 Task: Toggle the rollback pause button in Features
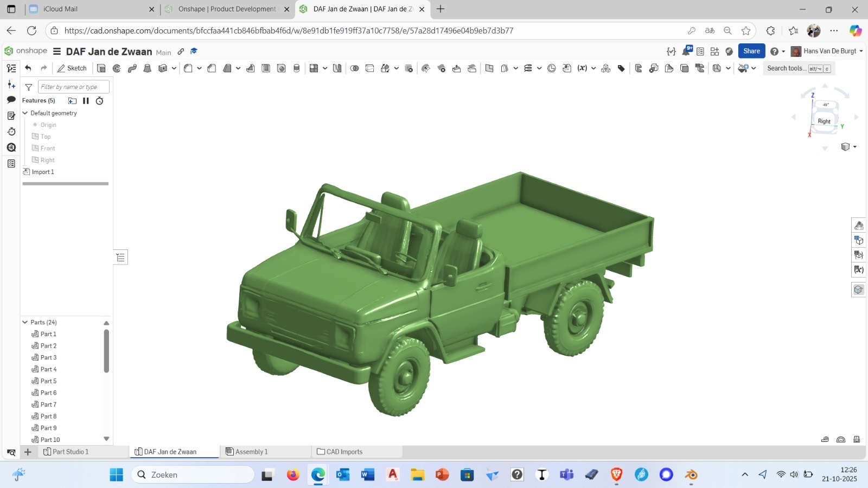coord(86,101)
